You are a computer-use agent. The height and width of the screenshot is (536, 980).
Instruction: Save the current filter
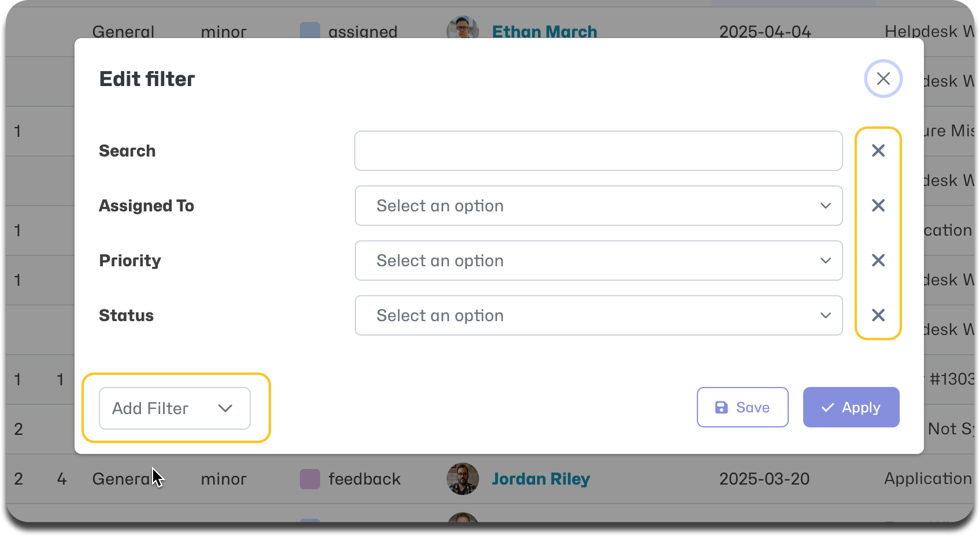click(743, 407)
